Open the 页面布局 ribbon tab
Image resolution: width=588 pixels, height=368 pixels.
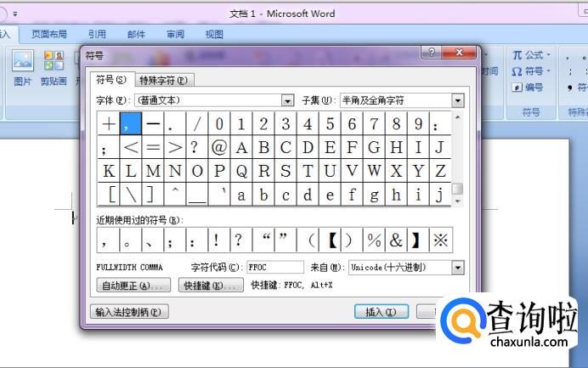point(49,35)
